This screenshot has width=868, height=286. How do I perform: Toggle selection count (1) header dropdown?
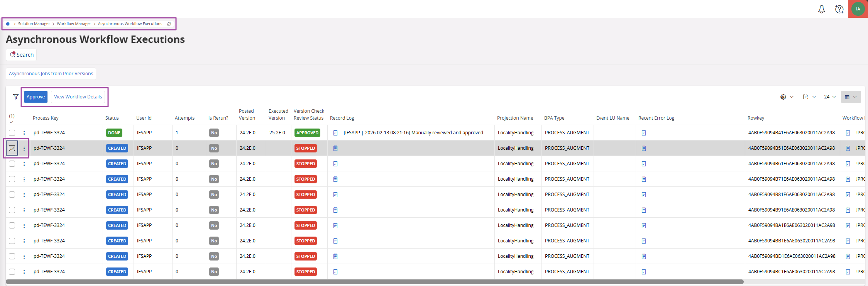tap(12, 118)
